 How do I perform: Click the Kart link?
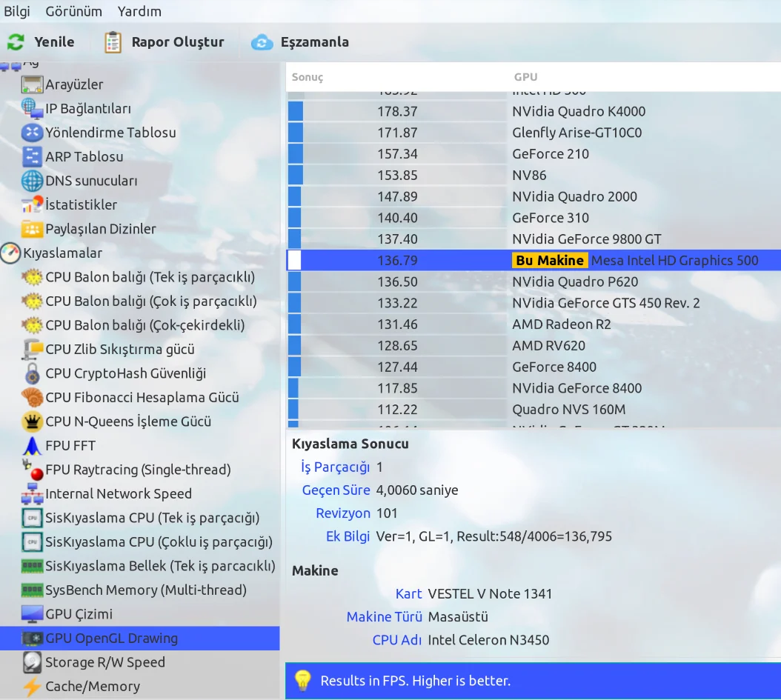click(411, 593)
